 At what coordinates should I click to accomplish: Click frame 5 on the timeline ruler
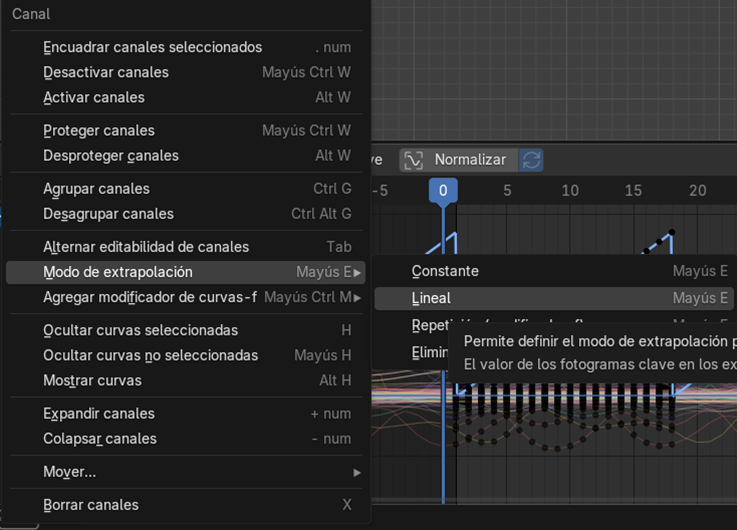(x=507, y=190)
